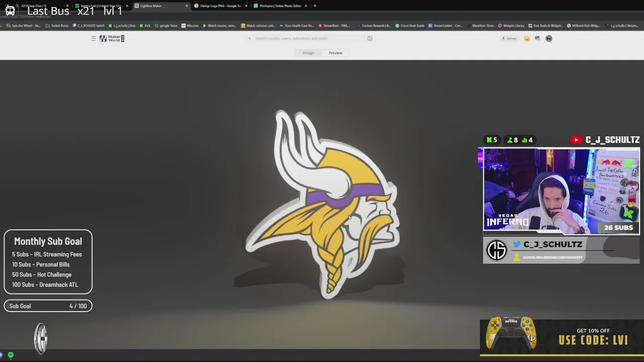Open c_j_schultz | Kick bookmark
The image size is (644, 362).
click(x=122, y=26)
